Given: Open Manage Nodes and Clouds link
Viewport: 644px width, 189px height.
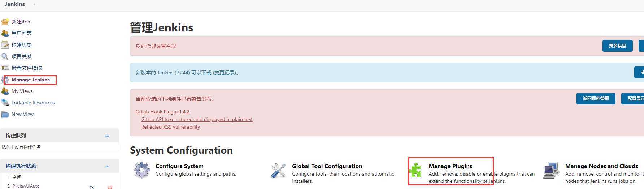Looking at the screenshot, I should click(x=601, y=166).
